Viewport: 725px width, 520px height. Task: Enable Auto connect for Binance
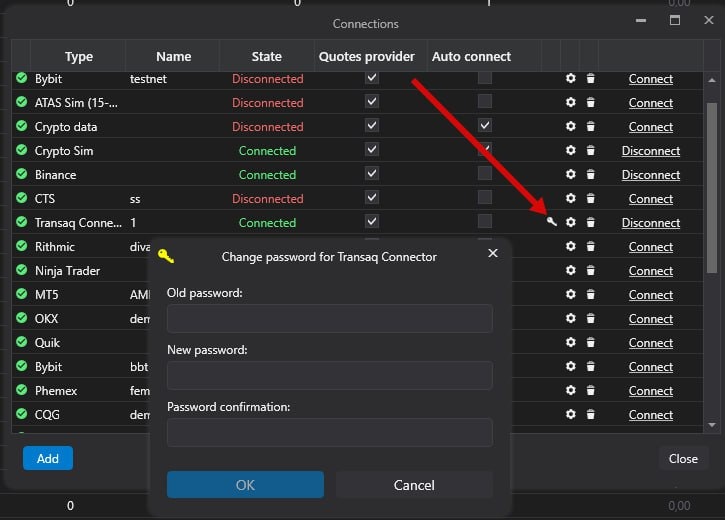485,173
